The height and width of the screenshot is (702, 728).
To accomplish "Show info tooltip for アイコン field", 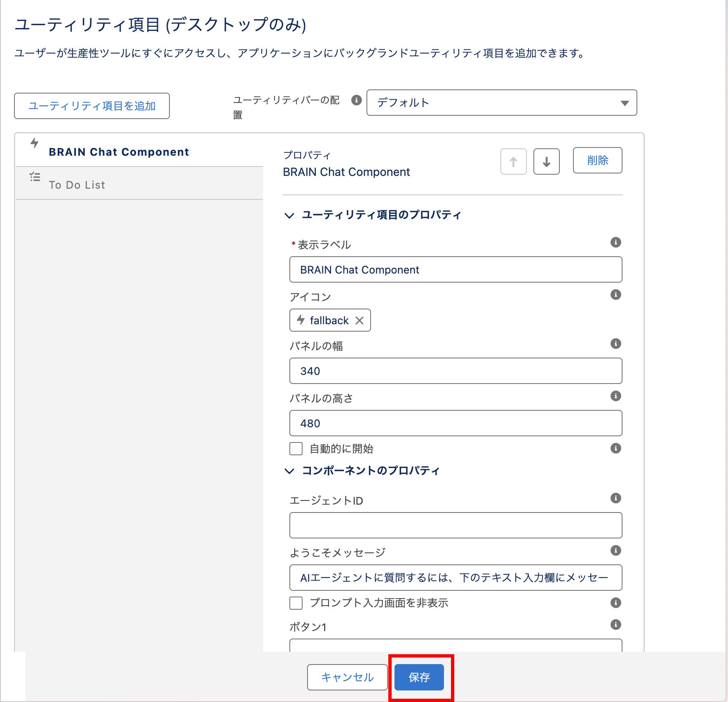I will pos(615,295).
